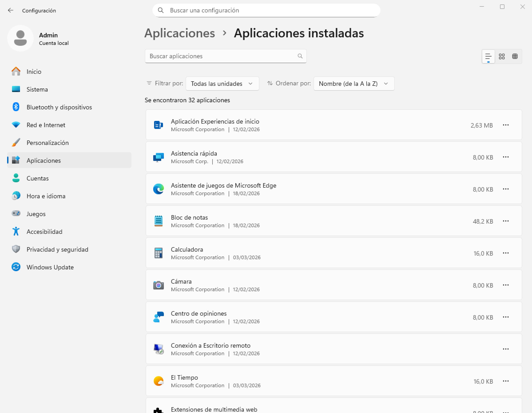Select the Bloc de notas app row
Viewport: 532px width, 413px height.
[334, 221]
